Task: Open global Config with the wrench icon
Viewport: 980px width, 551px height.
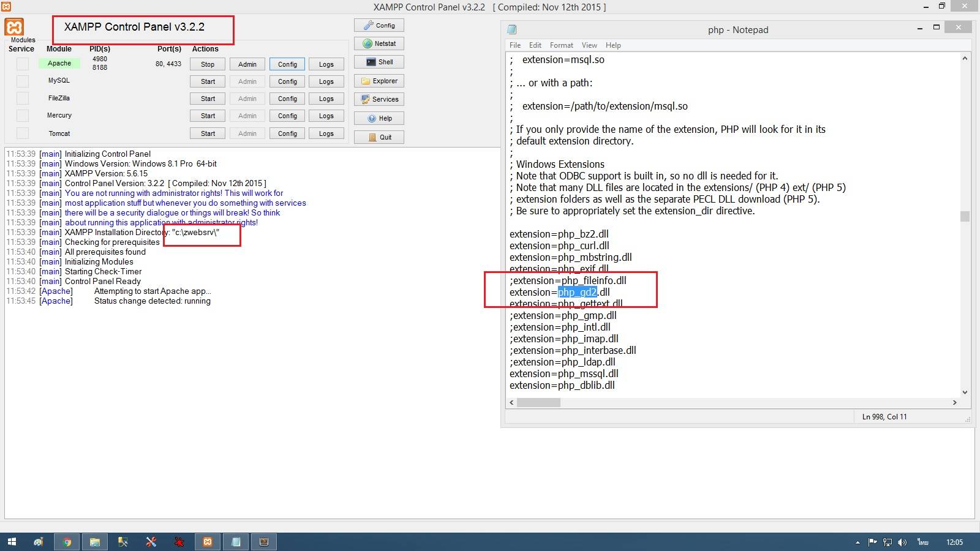Action: point(379,25)
